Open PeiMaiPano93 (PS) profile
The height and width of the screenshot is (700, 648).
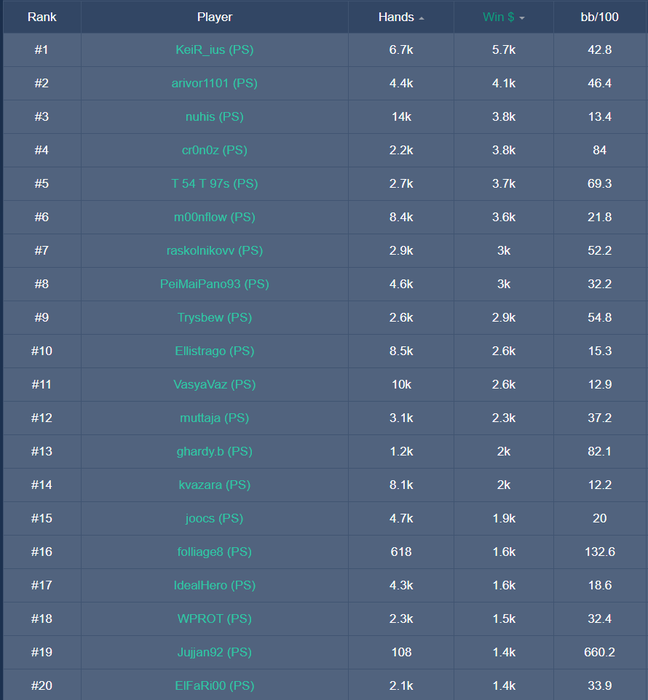[215, 284]
